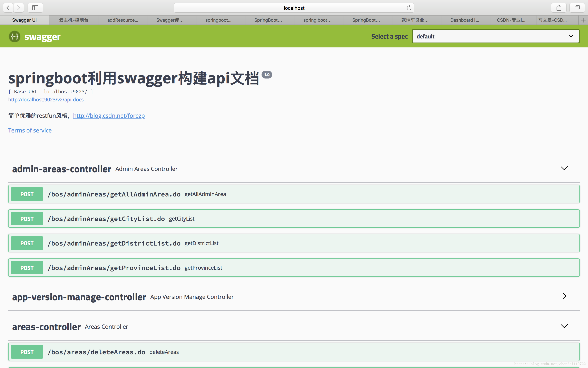Show all tabs overview icon

coord(577,8)
